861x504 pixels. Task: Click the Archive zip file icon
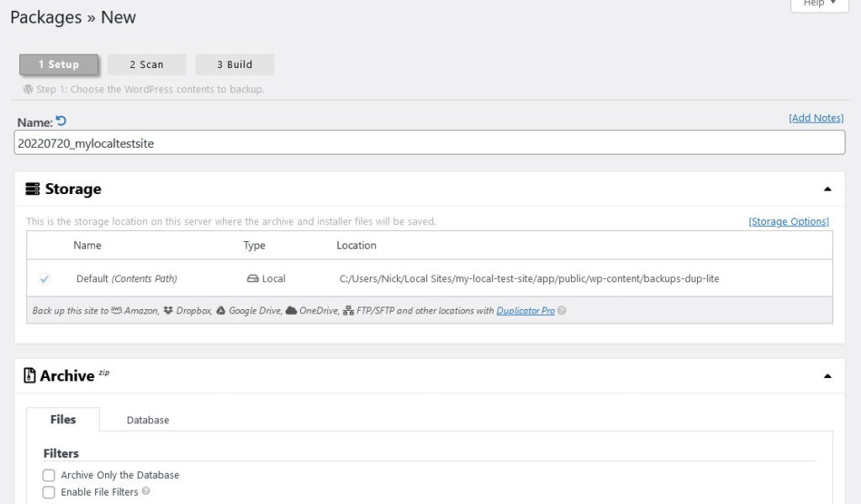tap(30, 375)
